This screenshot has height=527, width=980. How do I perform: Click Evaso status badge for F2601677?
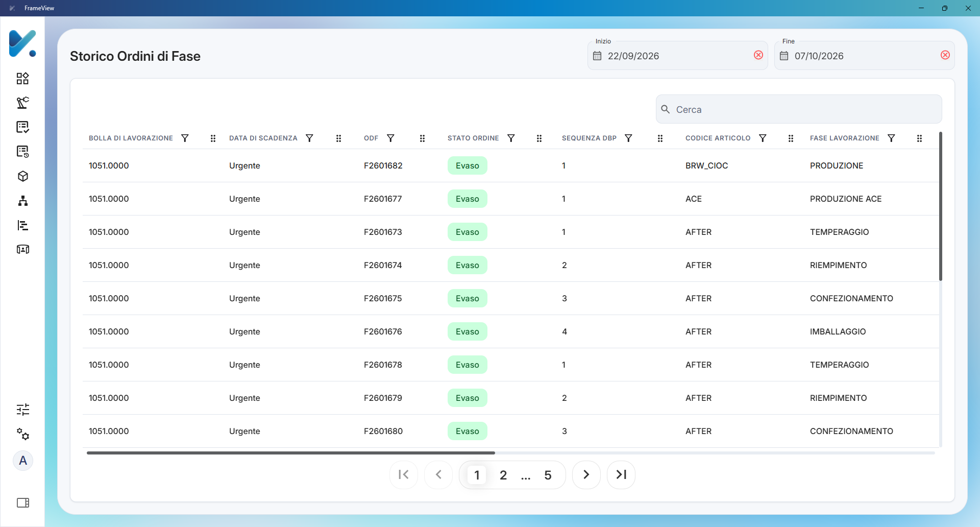click(x=468, y=199)
